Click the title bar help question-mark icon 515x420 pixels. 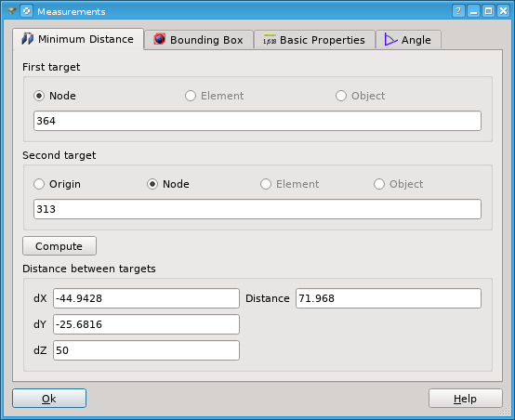[x=458, y=11]
